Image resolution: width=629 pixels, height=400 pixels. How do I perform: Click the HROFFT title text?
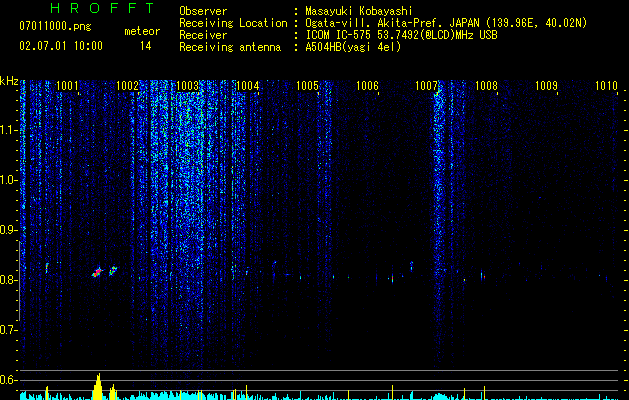click(103, 8)
